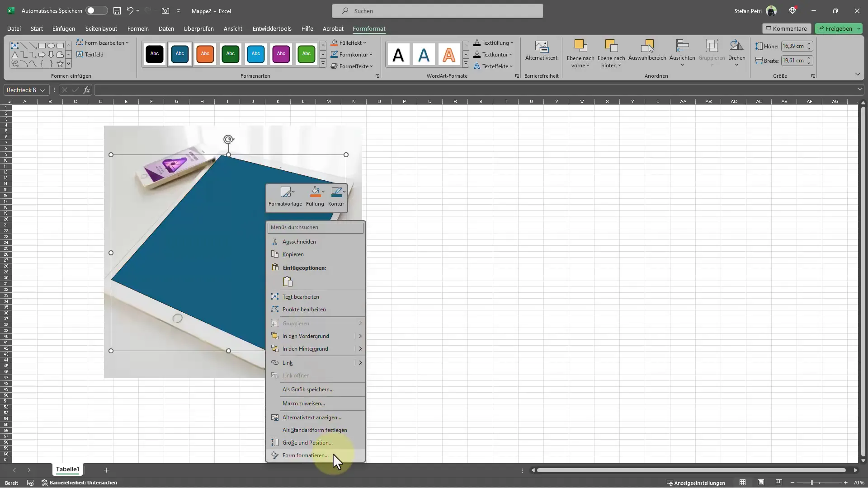Choose the orange Abc shape style
This screenshot has width=868, height=488.
[x=205, y=54]
